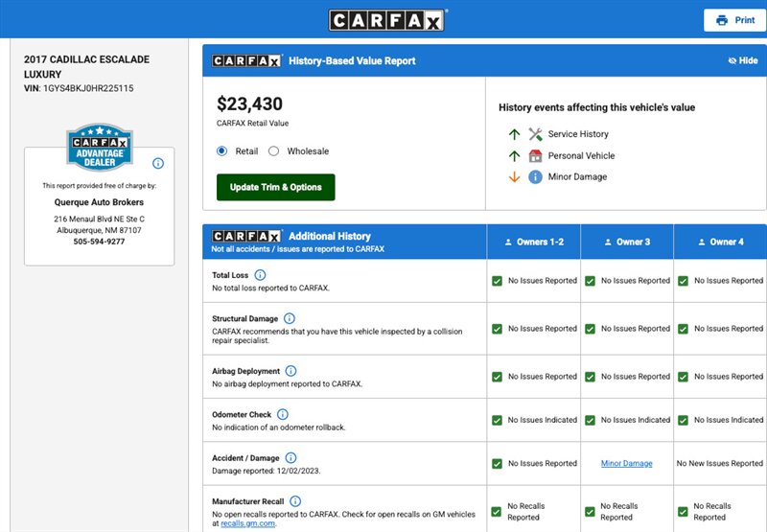This screenshot has height=532, width=767.
Task: Select the Owner 3 column header
Action: 626,242
